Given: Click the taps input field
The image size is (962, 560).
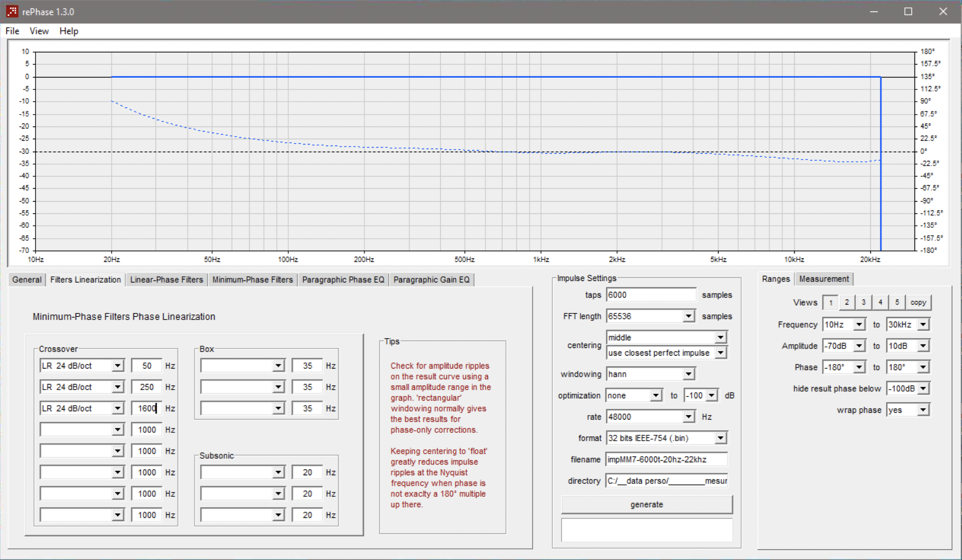Looking at the screenshot, I should point(650,295).
